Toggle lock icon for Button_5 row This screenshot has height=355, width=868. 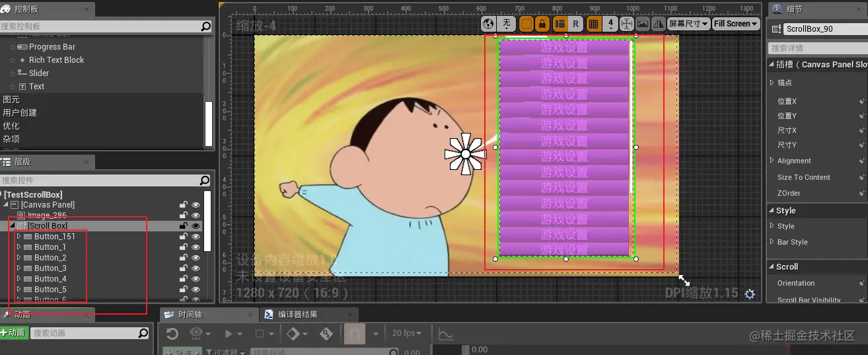click(x=184, y=290)
